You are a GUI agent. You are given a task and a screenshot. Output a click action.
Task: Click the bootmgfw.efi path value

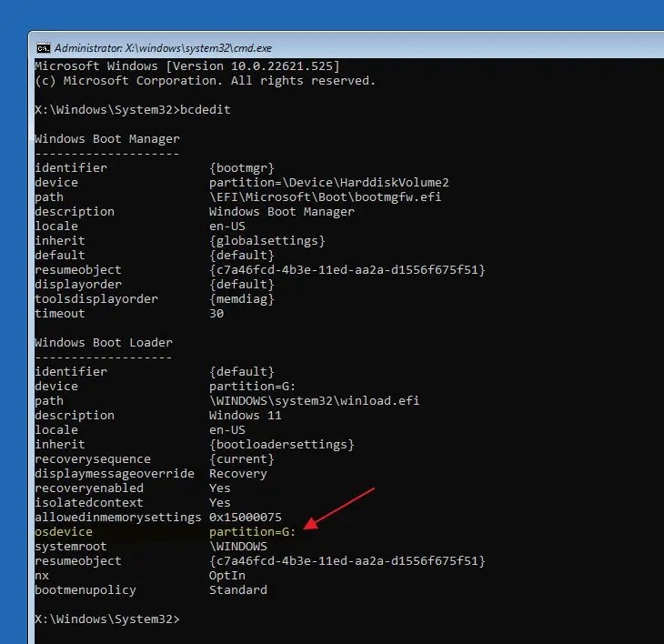(x=326, y=196)
